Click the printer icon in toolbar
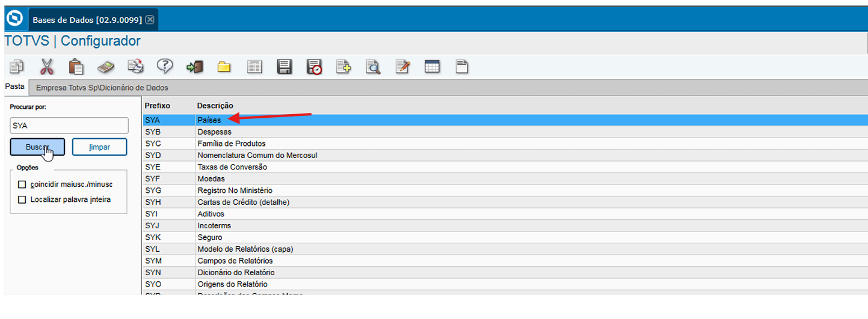 pyautogui.click(x=136, y=67)
